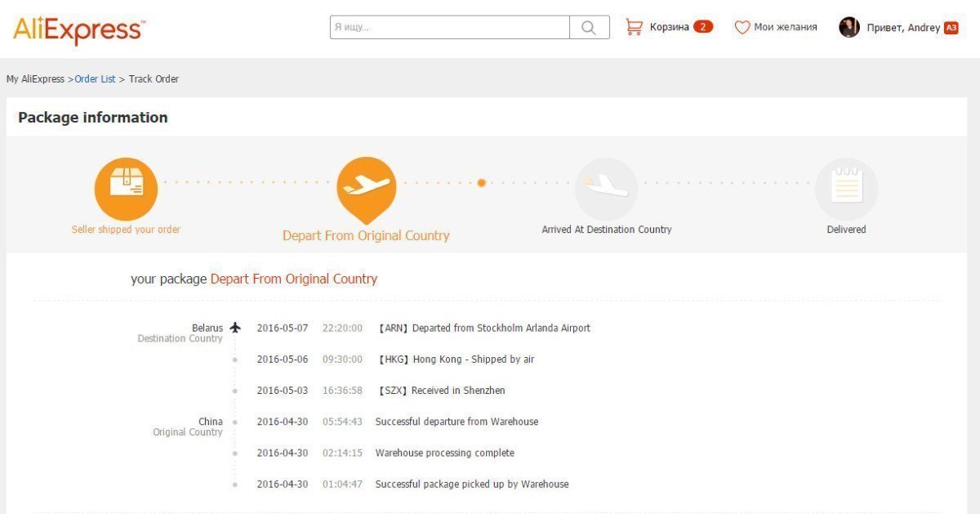
Task: Click the 01:04:47 time value
Action: point(342,484)
